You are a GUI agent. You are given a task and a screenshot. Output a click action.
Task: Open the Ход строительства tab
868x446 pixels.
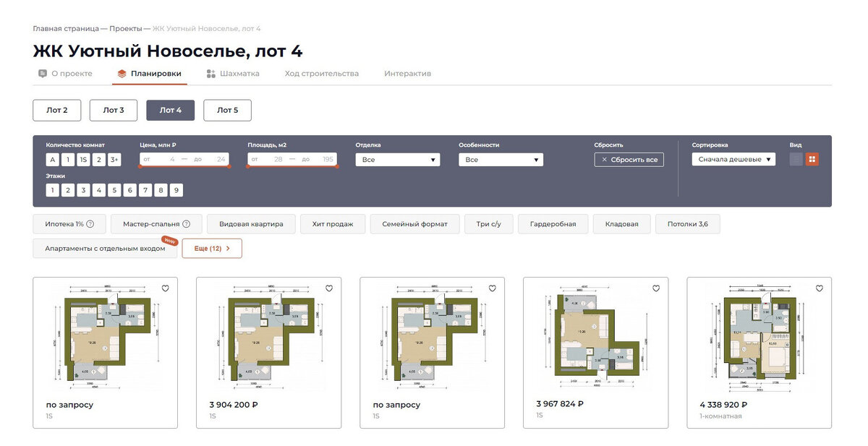[x=321, y=74]
